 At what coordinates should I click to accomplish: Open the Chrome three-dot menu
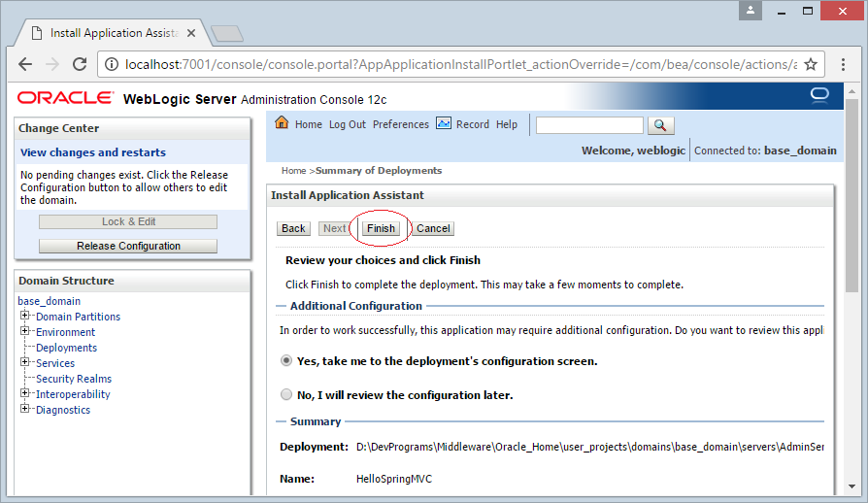(x=843, y=65)
